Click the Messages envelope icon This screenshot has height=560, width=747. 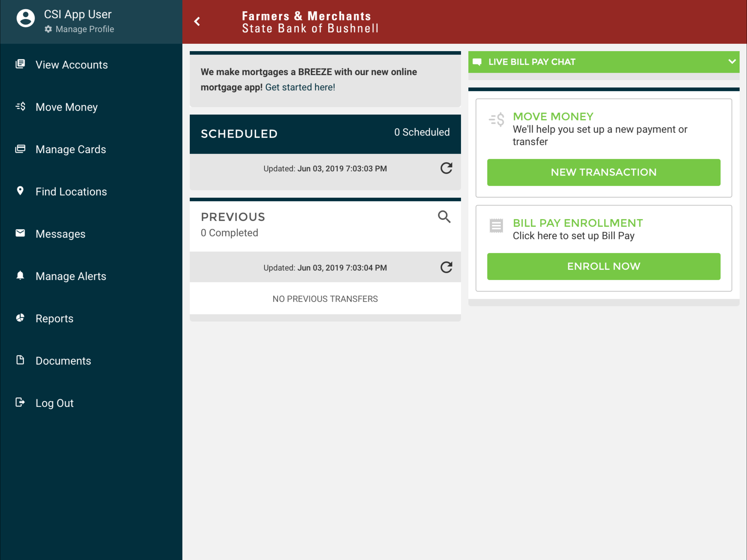(x=20, y=233)
